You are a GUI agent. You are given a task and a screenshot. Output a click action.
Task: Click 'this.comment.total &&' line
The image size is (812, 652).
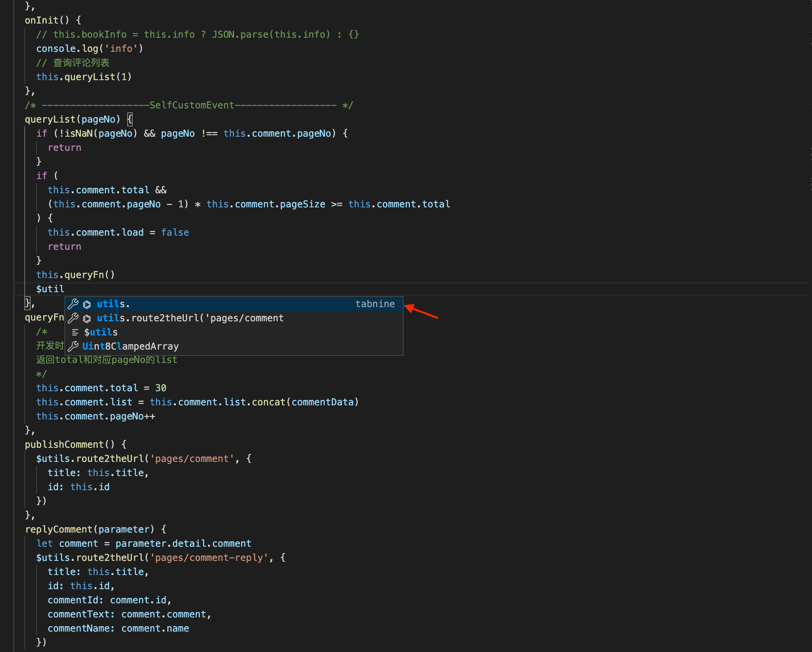[x=107, y=190]
